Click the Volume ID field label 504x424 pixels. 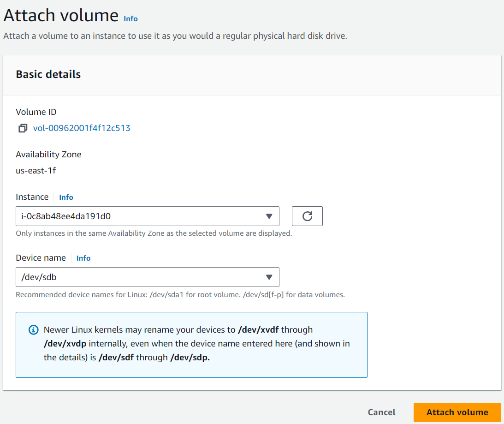36,112
